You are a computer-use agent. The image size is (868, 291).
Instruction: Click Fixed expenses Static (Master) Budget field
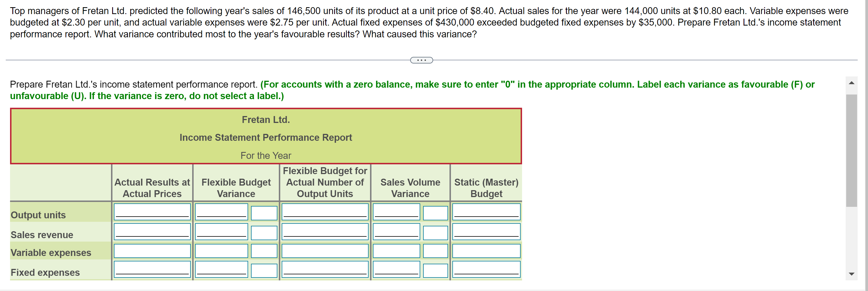pyautogui.click(x=486, y=269)
